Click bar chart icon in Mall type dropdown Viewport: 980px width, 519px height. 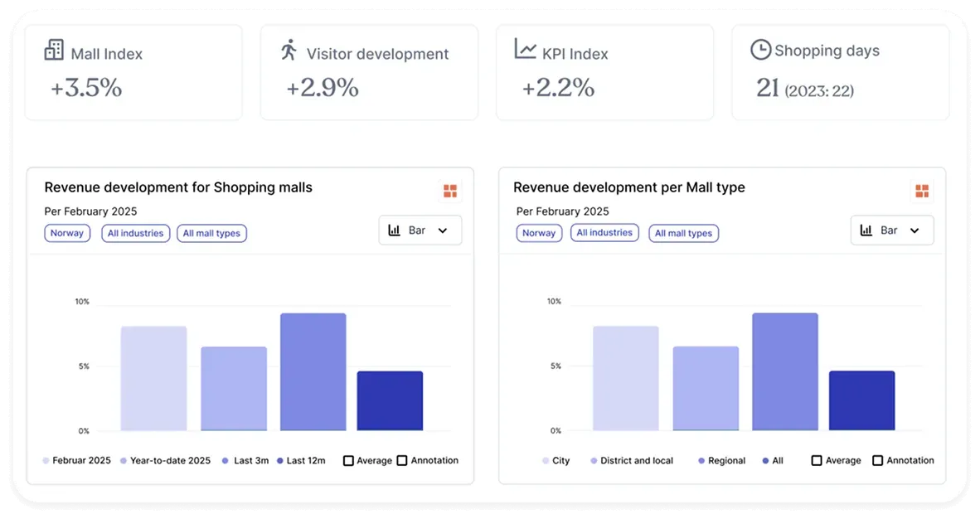pyautogui.click(x=866, y=230)
